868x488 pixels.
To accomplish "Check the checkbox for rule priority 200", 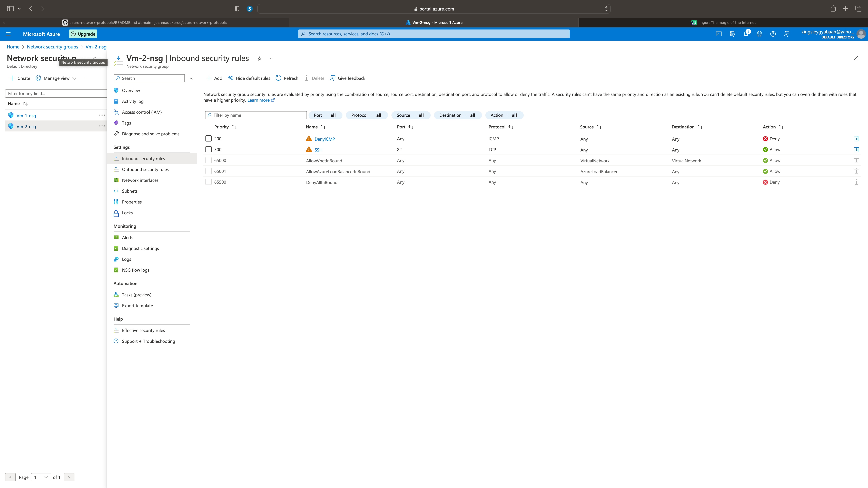I will (208, 138).
